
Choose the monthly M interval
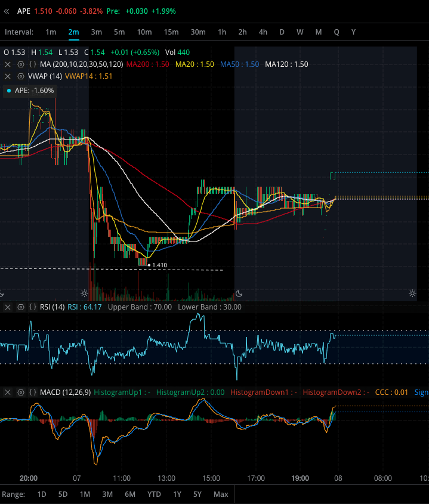point(319,32)
